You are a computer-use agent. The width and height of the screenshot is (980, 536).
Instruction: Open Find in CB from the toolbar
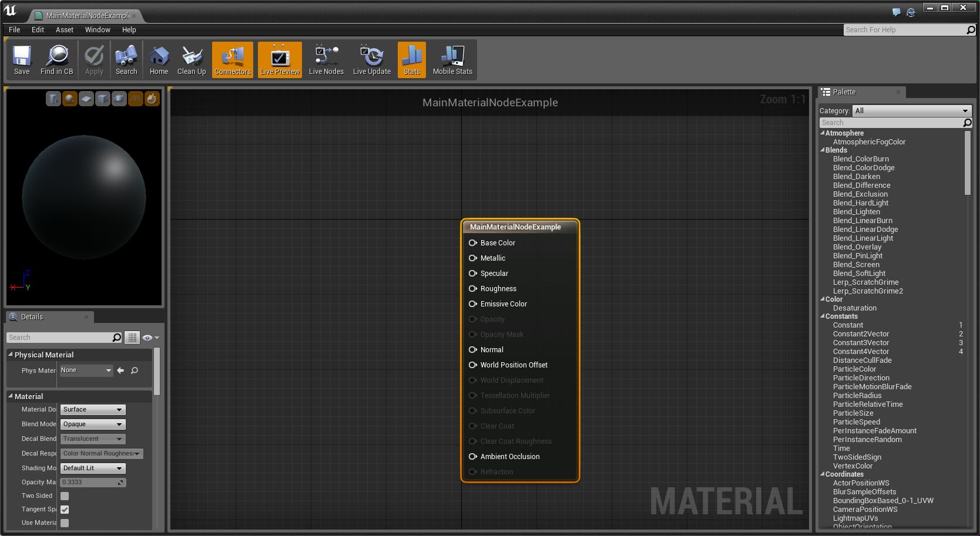[x=56, y=59]
